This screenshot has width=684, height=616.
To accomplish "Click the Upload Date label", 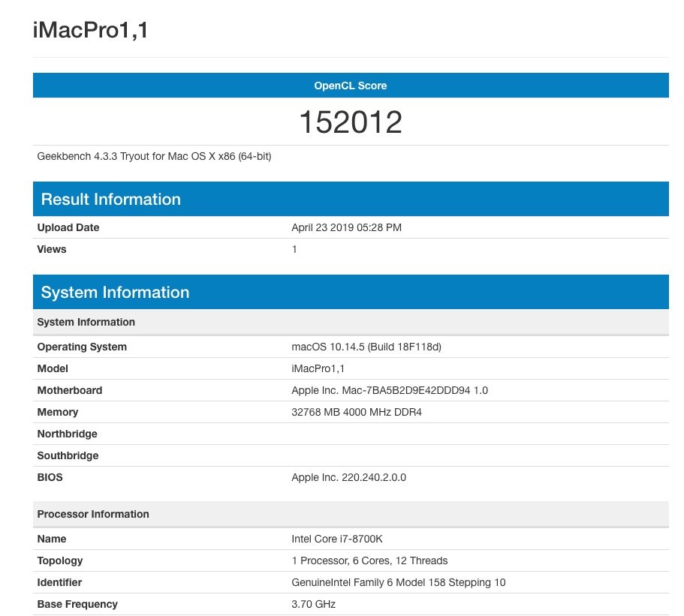I will [x=68, y=227].
